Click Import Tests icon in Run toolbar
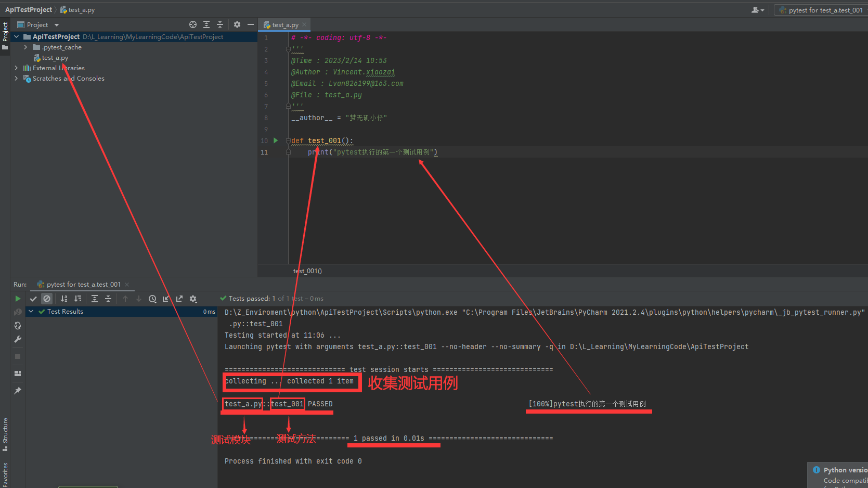The image size is (868, 488). 166,299
